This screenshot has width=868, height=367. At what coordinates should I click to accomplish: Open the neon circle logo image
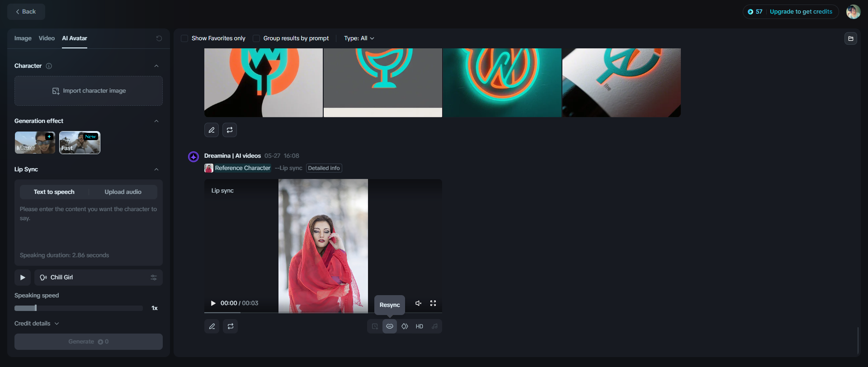[x=502, y=83]
